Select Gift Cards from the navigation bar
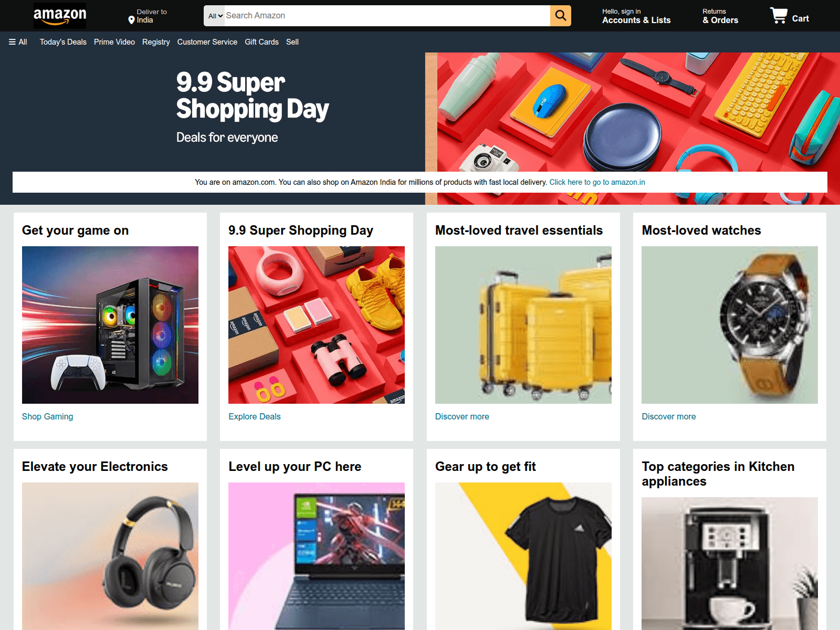Viewport: 840px width, 630px height. click(261, 42)
